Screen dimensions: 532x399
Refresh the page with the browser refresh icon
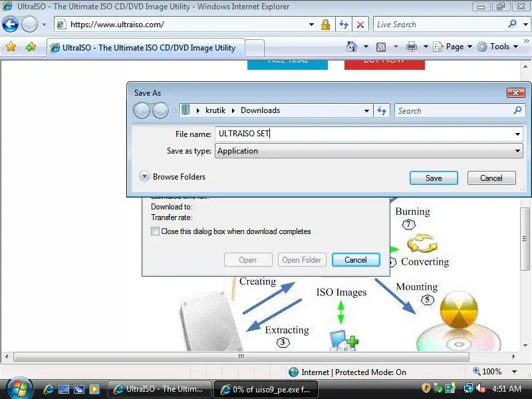click(344, 25)
